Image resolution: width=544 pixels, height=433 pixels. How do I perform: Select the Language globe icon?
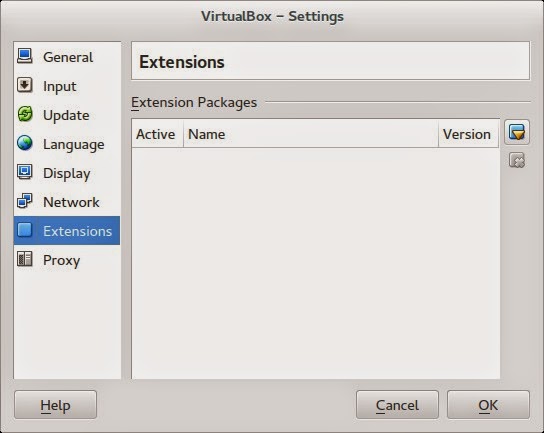pos(25,143)
